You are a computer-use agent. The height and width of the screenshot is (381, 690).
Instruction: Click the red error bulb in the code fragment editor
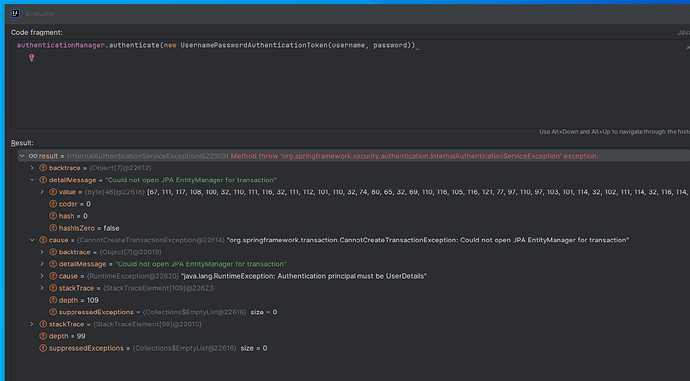coord(32,57)
